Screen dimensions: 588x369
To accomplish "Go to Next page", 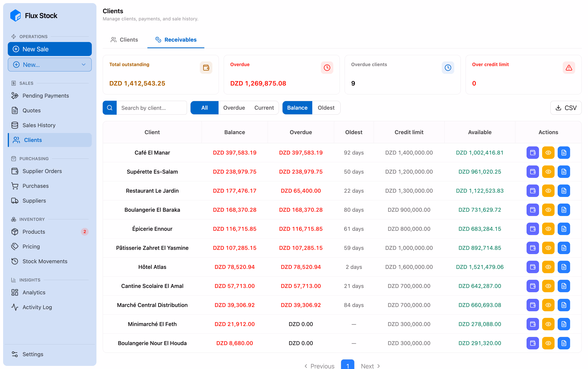I will tap(370, 366).
